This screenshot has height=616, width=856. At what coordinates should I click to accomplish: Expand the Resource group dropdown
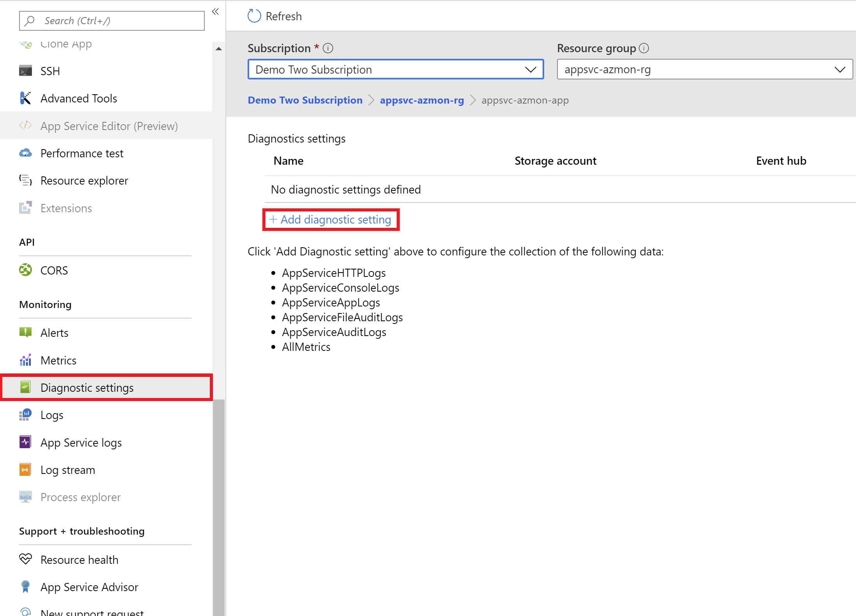pos(841,69)
